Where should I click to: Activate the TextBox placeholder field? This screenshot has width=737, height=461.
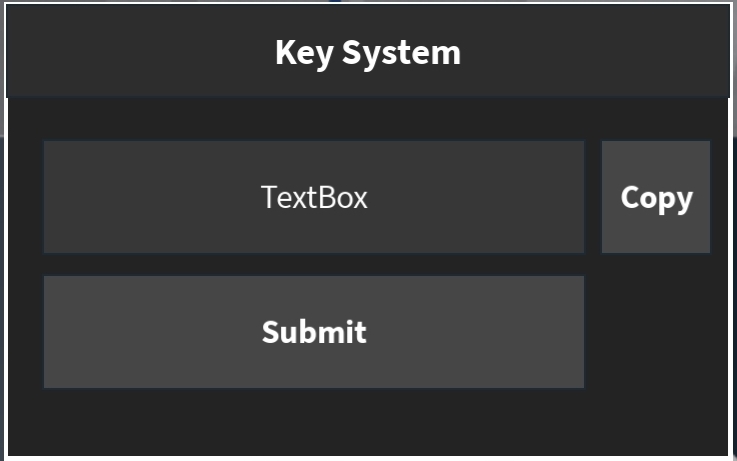pyautogui.click(x=314, y=197)
